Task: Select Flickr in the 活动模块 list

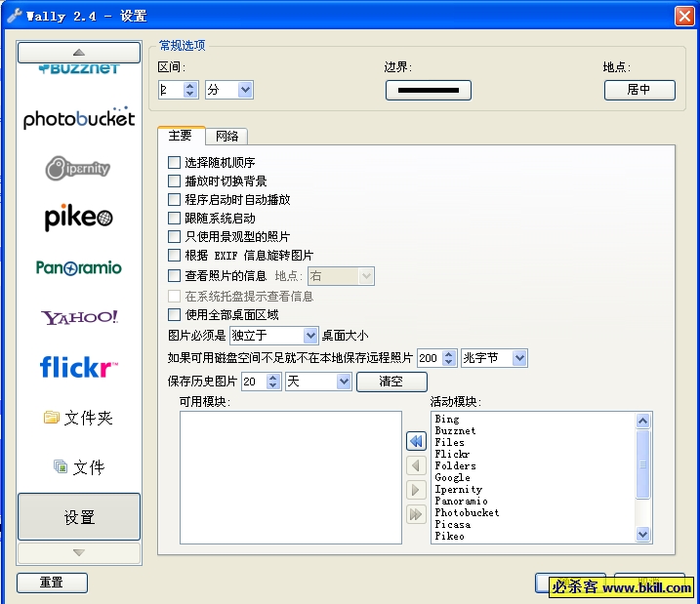Action: click(453, 455)
